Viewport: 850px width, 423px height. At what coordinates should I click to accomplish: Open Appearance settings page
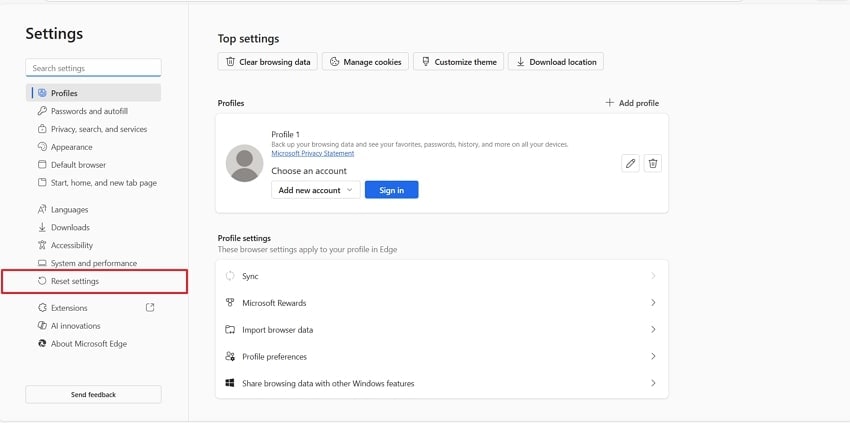93,146
